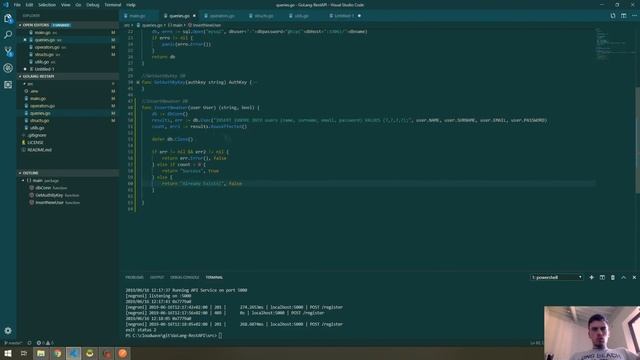Kill terminal with the trash icon
The height and width of the screenshot is (360, 640).
pyautogui.click(x=613, y=278)
